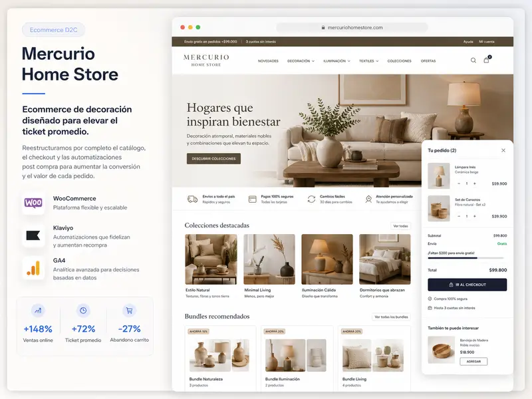Click the 3 cuotas sin interés announcement text

(x=261, y=42)
